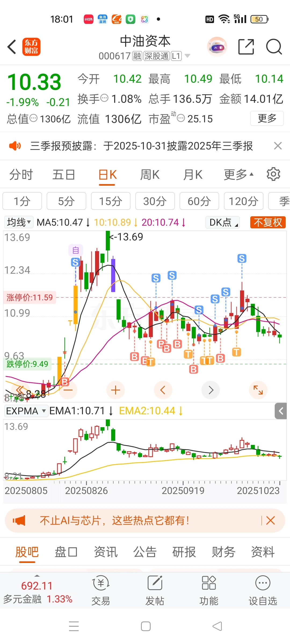The width and height of the screenshot is (290, 644).
Task: Switch to 分时 tab
Action: 21,174
